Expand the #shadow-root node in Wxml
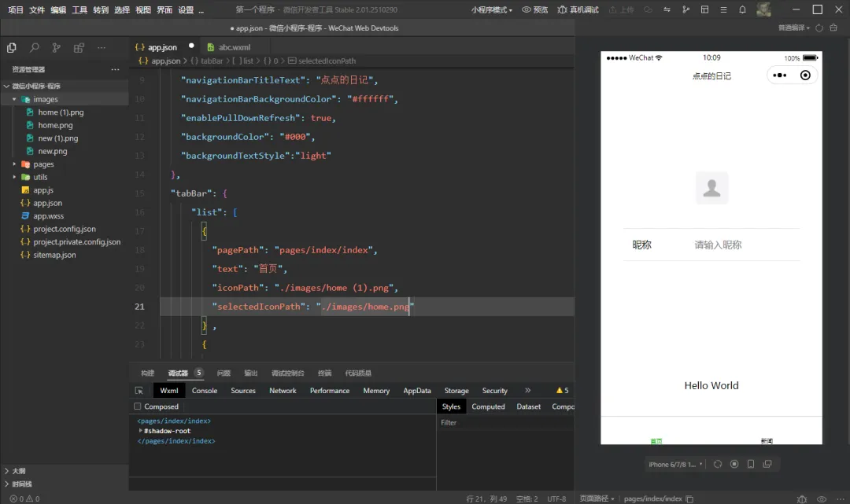This screenshot has height=504, width=850. [140, 431]
